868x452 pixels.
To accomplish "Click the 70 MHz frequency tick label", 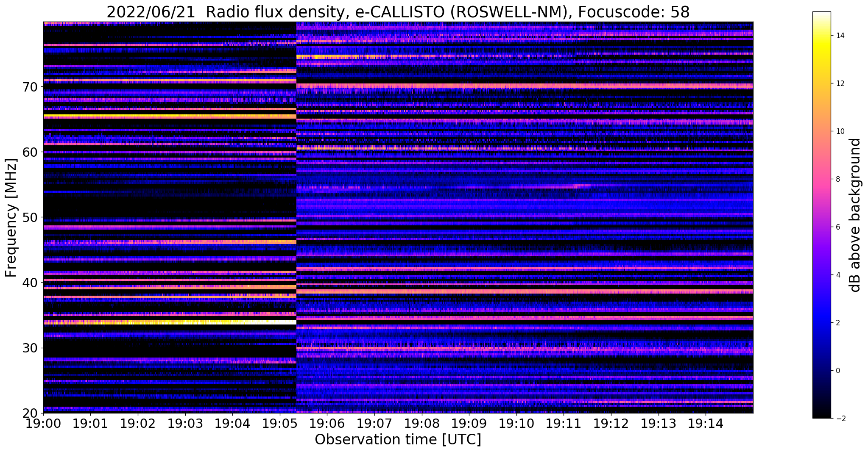I will point(29,87).
